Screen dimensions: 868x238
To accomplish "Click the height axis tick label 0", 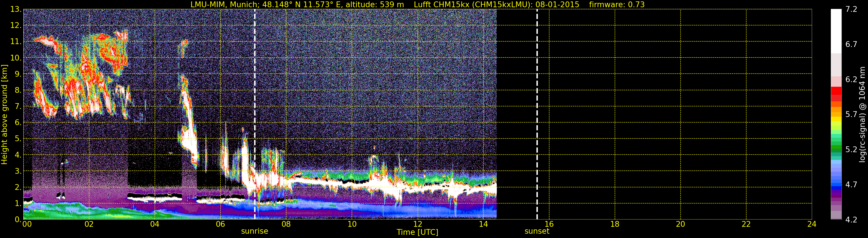I will [18, 220].
